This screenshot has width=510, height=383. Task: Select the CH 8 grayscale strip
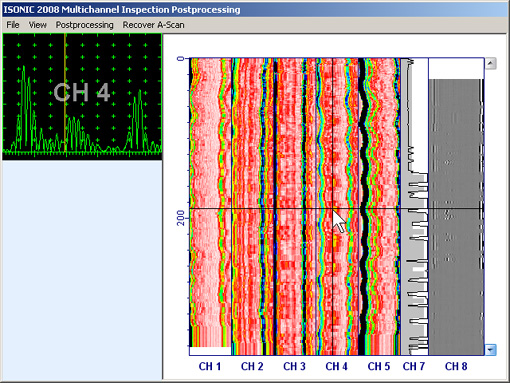pyautogui.click(x=456, y=206)
